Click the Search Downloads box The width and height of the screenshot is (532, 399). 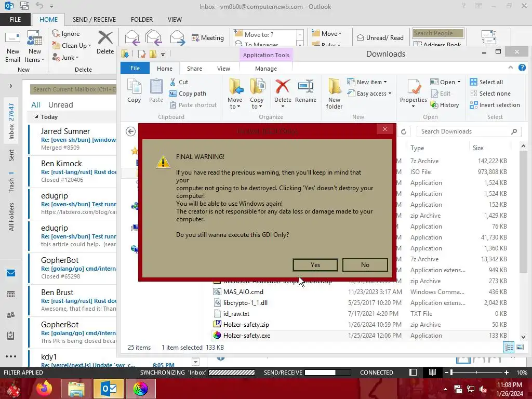[x=469, y=131]
